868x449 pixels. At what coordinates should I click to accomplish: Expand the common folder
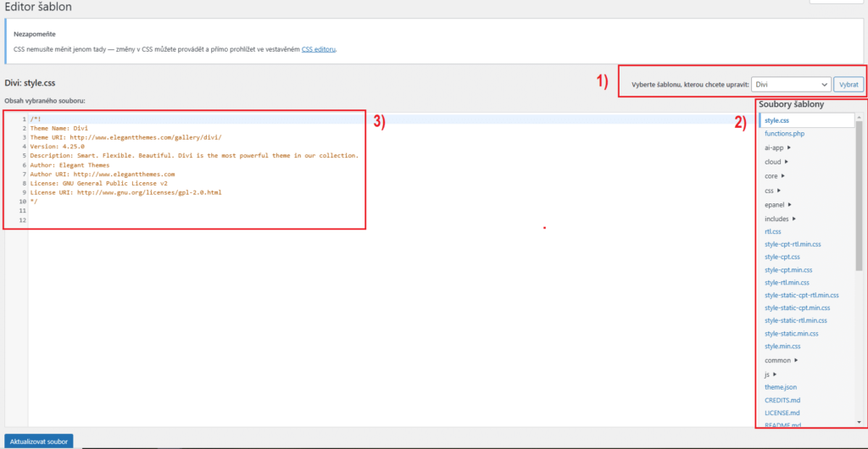point(781,360)
